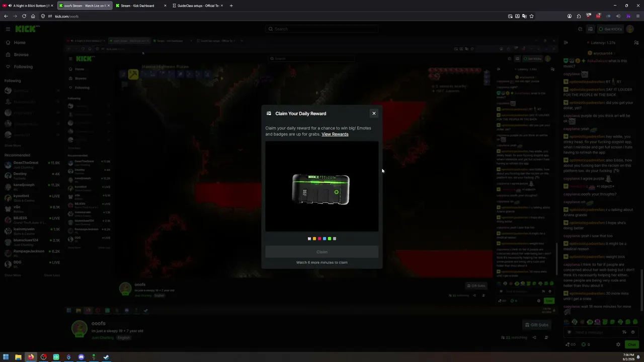The height and width of the screenshot is (362, 644).
Task: Click the Get KICKs button
Action: 610,29
